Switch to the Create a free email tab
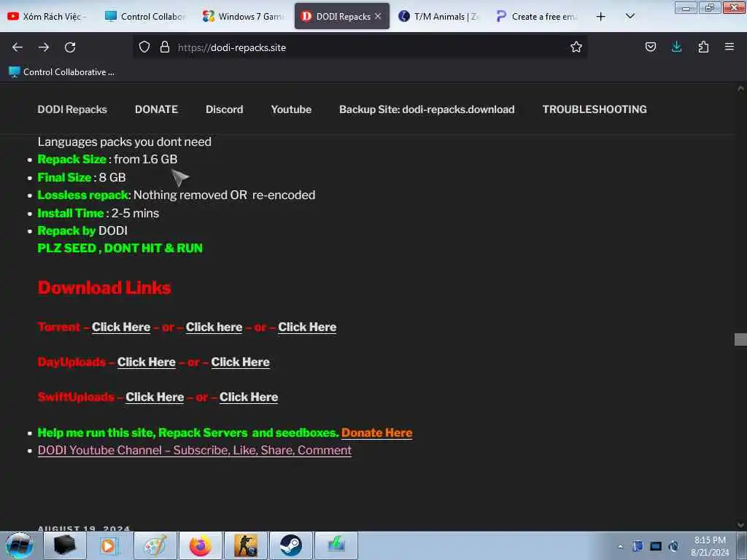 click(x=537, y=16)
